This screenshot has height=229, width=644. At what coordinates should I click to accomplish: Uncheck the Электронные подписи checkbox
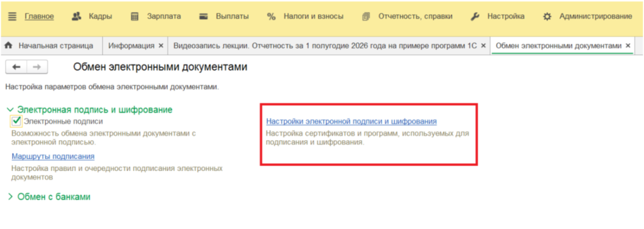(x=16, y=121)
